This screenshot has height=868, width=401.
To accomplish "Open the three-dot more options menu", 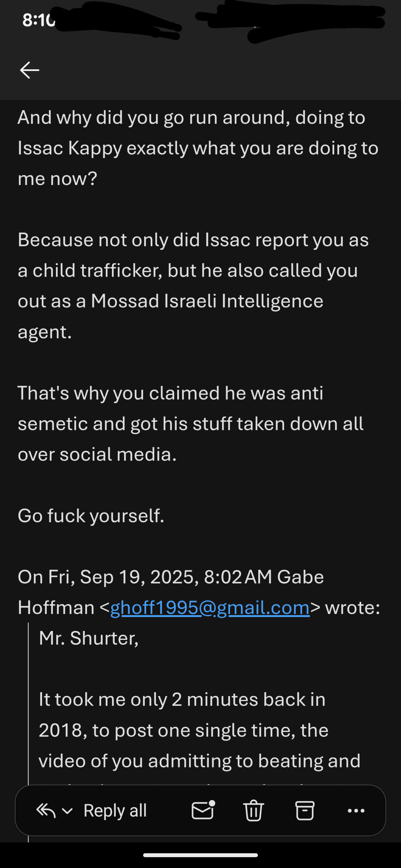I will click(356, 811).
